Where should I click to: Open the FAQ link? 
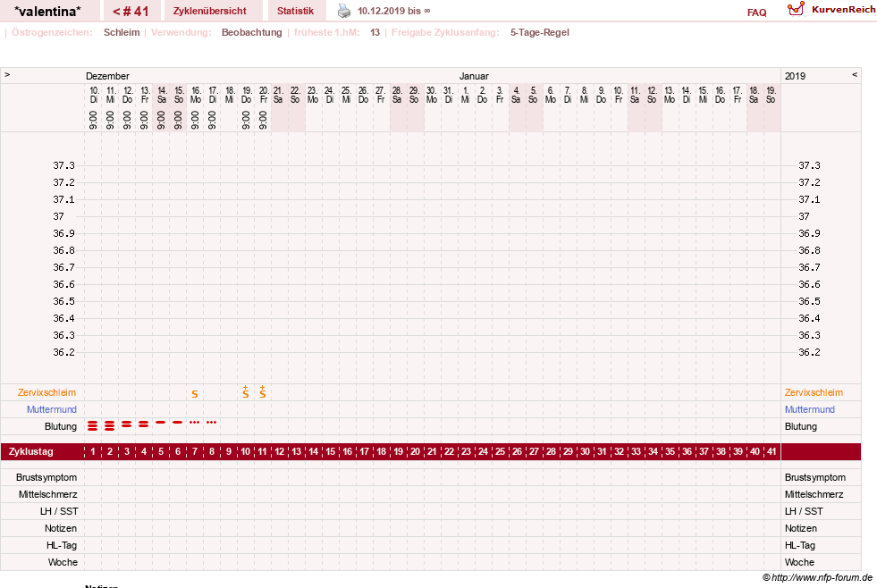tap(756, 13)
